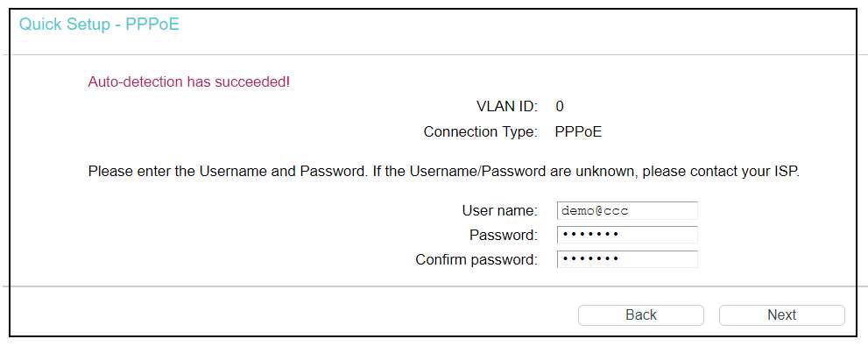
Task: Focus the User name field containing demo@ccc
Action: click(627, 210)
